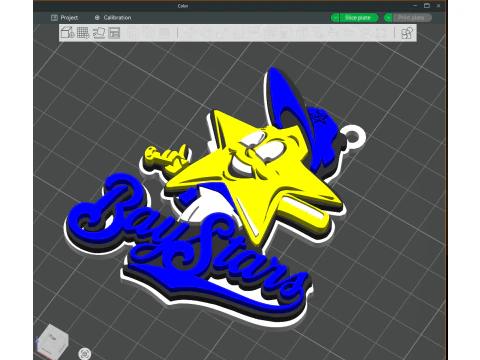Viewport: 480px width, 360px height.
Task: Open the Project tab
Action: point(64,18)
